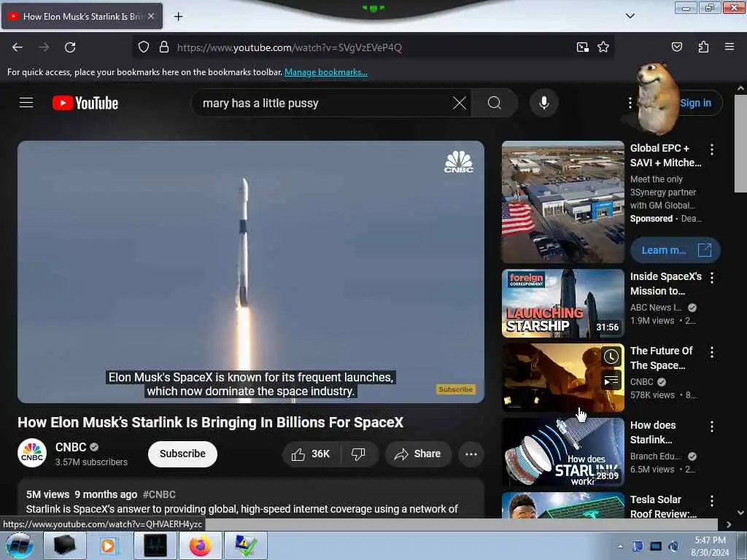The image size is (747, 560).
Task: Reload the page with refresh icon
Action: [x=70, y=47]
